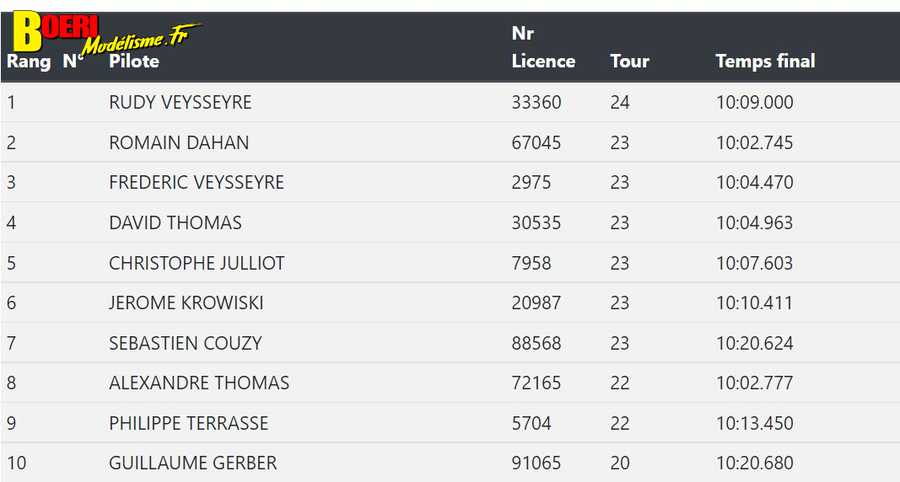Image resolution: width=900 pixels, height=482 pixels.
Task: Select pilot ROMAIN DAHAN
Action: point(179,142)
